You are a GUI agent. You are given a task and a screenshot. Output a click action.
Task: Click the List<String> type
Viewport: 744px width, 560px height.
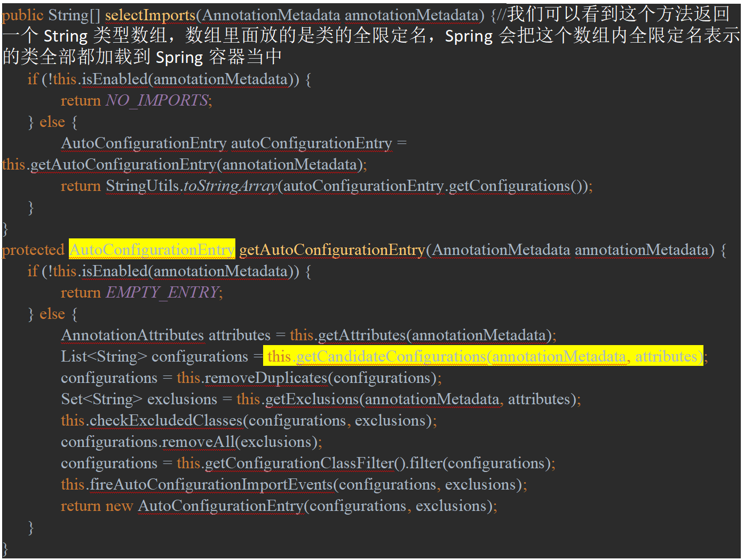104,356
